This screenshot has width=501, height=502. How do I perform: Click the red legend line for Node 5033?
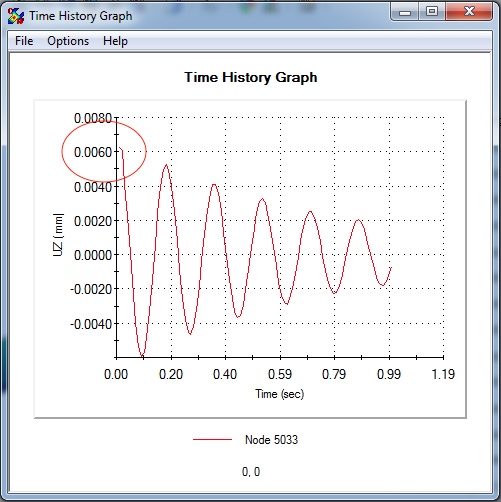(212, 440)
